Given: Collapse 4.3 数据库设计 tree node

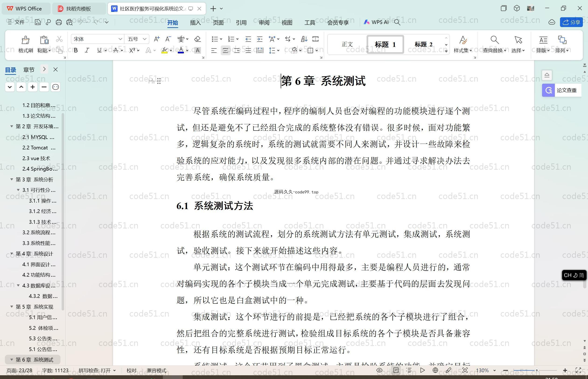Looking at the screenshot, I should [18, 286].
